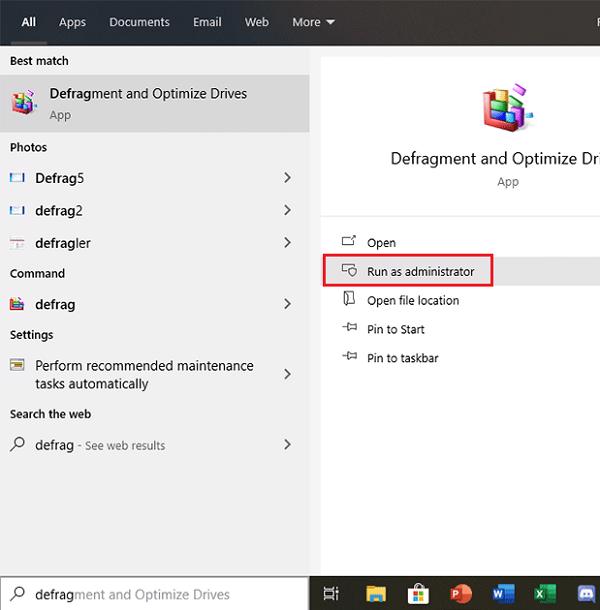
Task: Open File Explorer from the taskbar
Action: coord(376,594)
